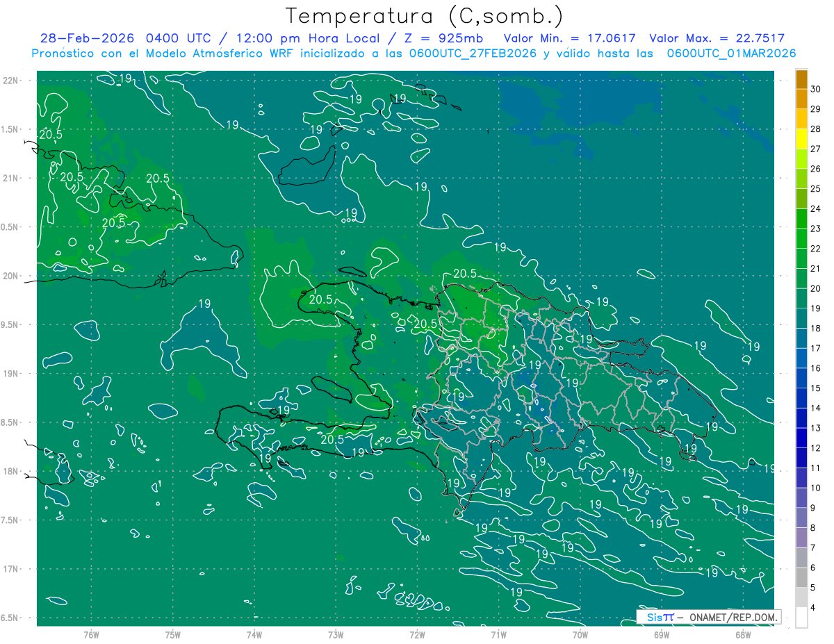Click the color scale value 30
The height and width of the screenshot is (644, 834).
tap(815, 89)
